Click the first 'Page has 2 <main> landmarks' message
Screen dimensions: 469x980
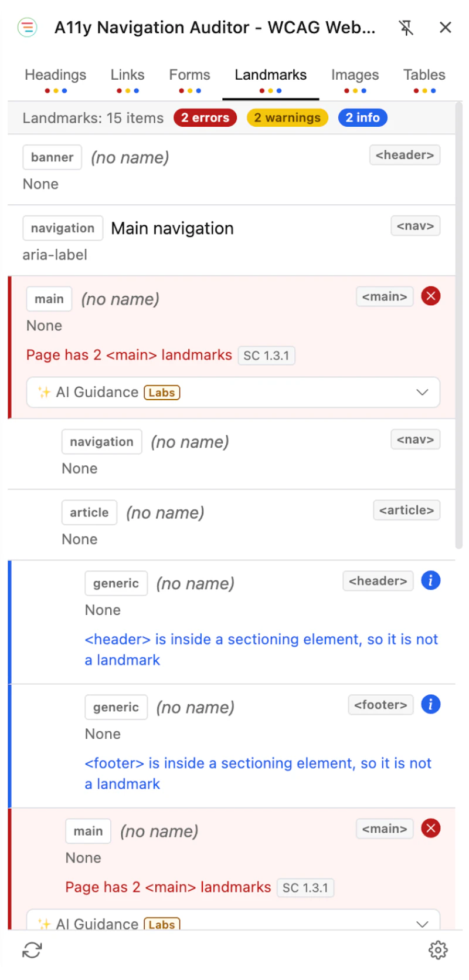click(129, 355)
